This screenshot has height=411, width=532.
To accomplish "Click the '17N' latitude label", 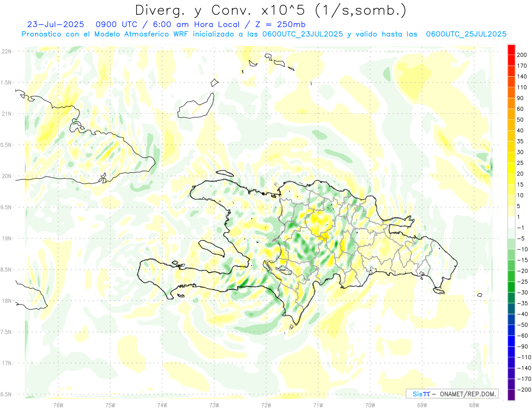I will click(7, 363).
